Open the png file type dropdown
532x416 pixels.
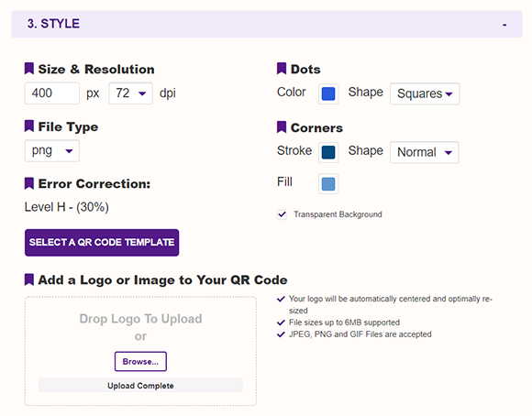52,151
